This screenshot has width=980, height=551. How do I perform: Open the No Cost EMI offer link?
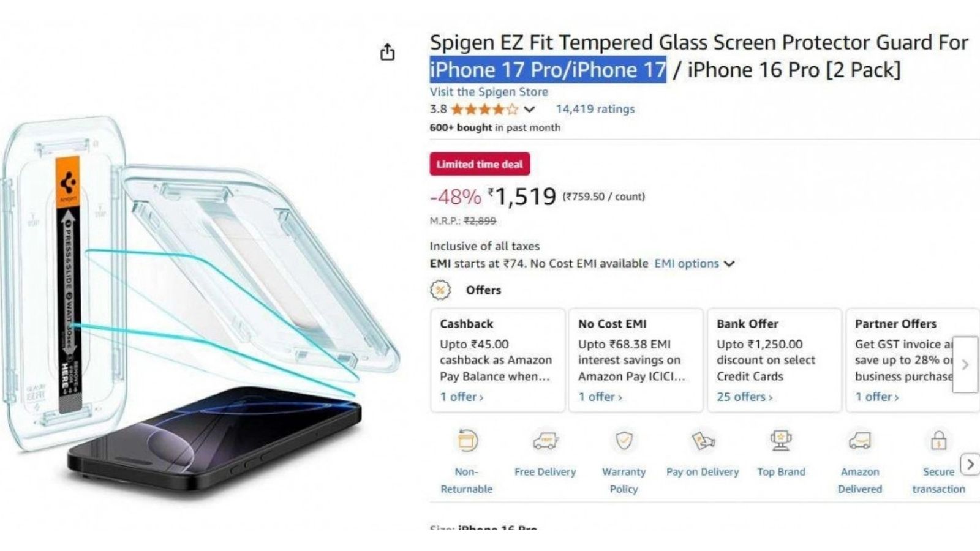tap(600, 397)
